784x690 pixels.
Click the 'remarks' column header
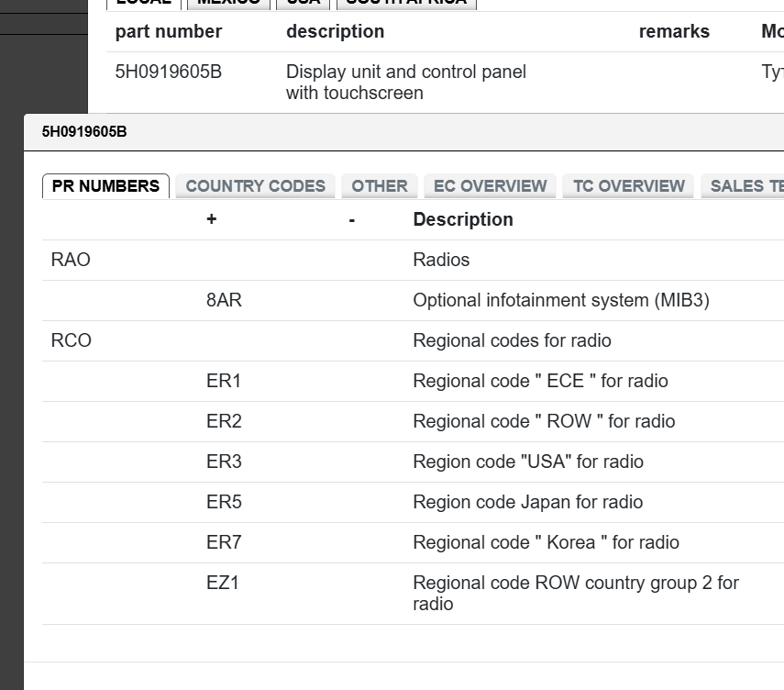tap(674, 31)
